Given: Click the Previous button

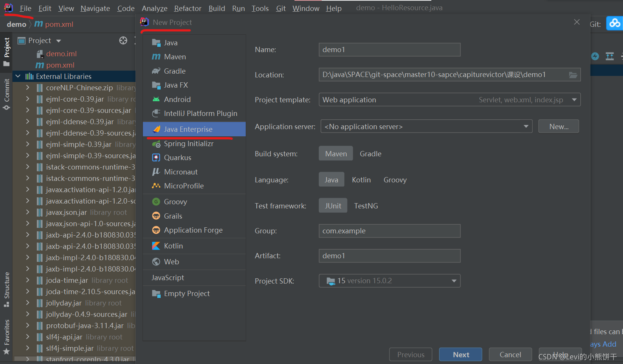Looking at the screenshot, I should click(x=411, y=355).
